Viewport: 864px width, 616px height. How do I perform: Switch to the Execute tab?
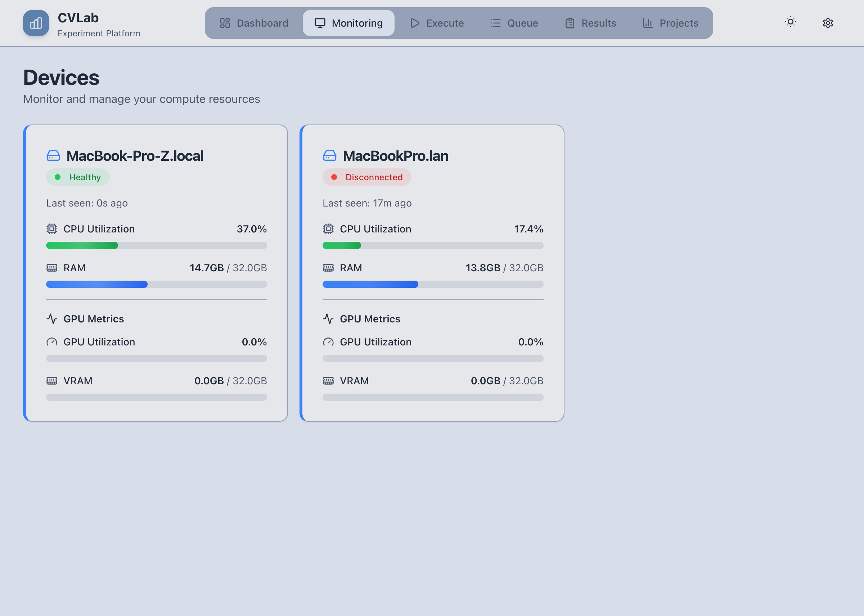(437, 23)
